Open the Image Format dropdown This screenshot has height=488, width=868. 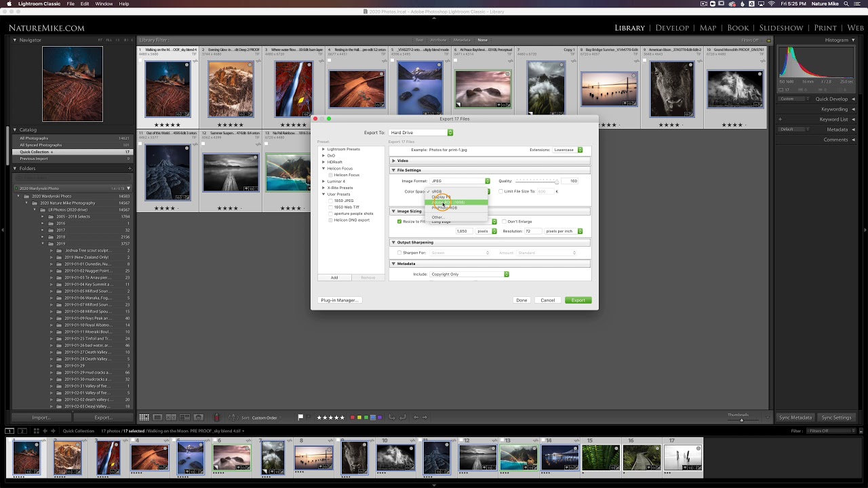tap(460, 181)
